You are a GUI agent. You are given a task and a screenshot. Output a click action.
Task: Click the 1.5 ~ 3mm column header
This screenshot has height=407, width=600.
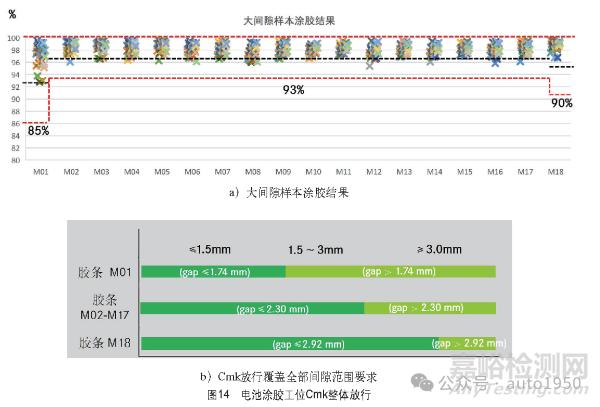314,248
